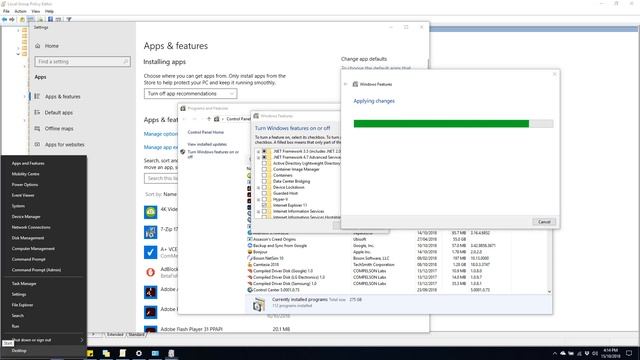
Task: Click the 4K Video app icon
Action: (151, 212)
